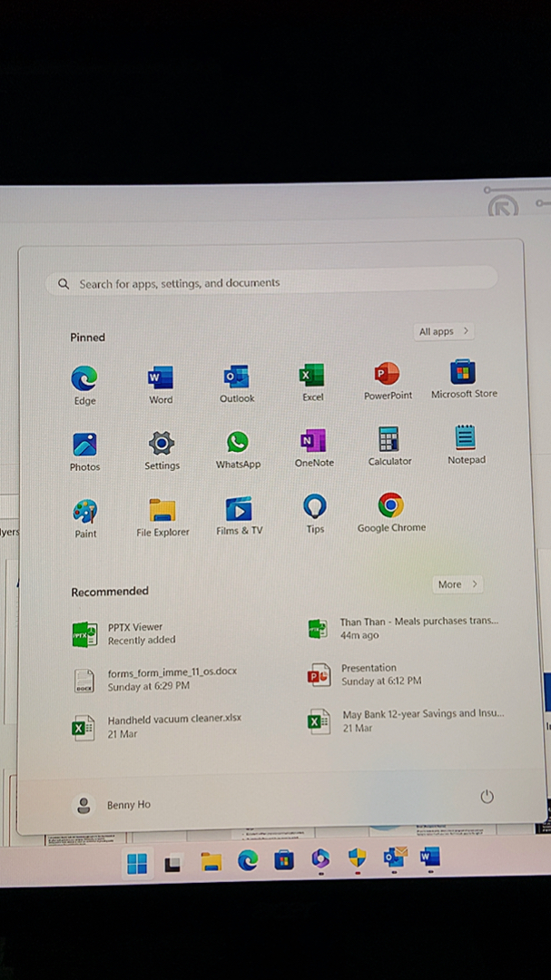This screenshot has height=980, width=551.
Task: Click the Start menu search box
Action: pos(271,281)
